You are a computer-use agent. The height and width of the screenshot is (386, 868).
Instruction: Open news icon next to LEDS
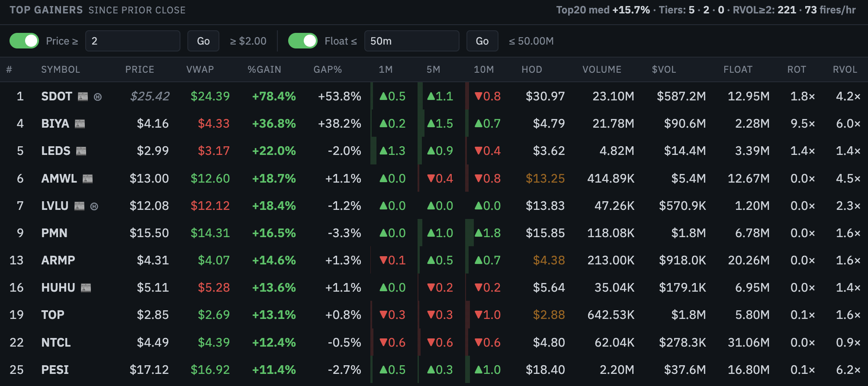pos(81,151)
